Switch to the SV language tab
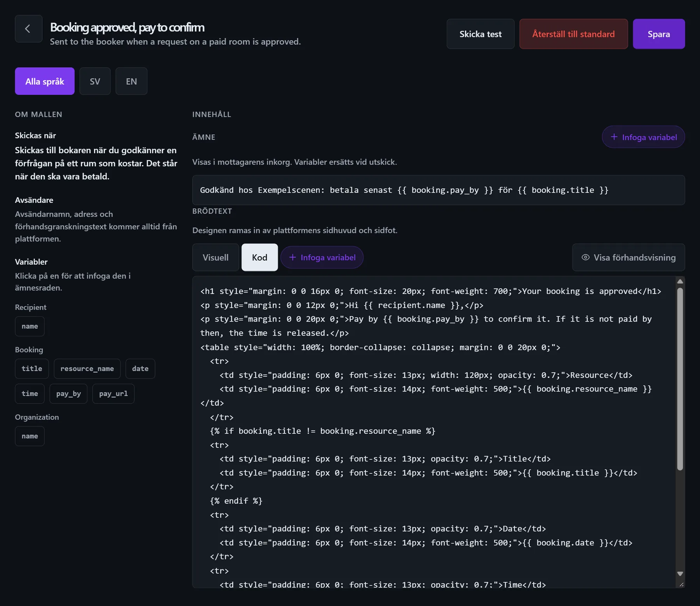 pyautogui.click(x=95, y=81)
